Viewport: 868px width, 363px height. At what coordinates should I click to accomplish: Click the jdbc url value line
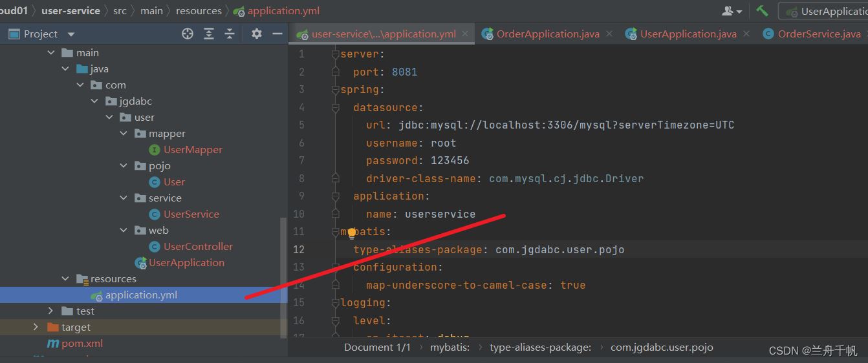click(x=566, y=125)
